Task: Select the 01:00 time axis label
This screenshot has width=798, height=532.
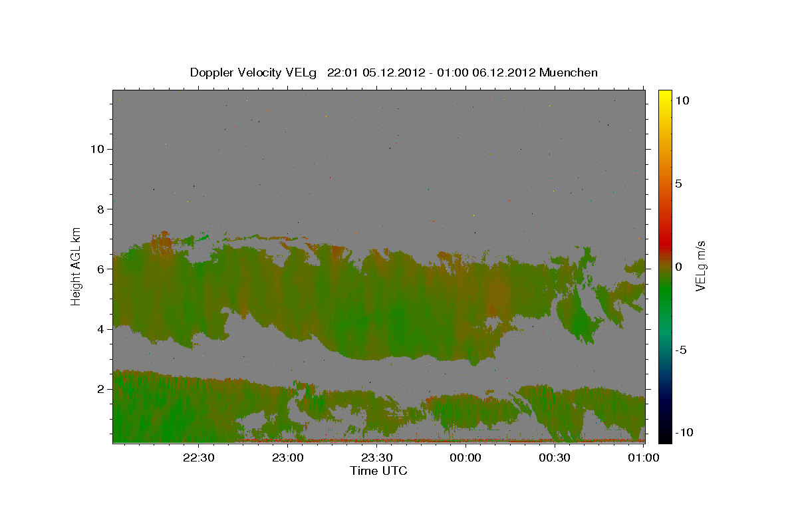Action: click(x=644, y=458)
